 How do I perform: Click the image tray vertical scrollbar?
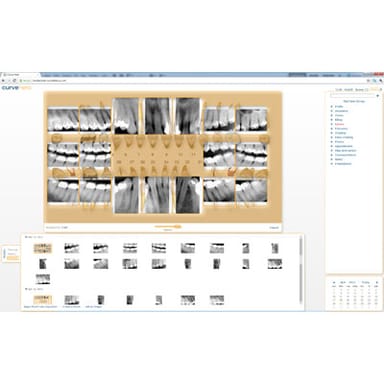301,270
